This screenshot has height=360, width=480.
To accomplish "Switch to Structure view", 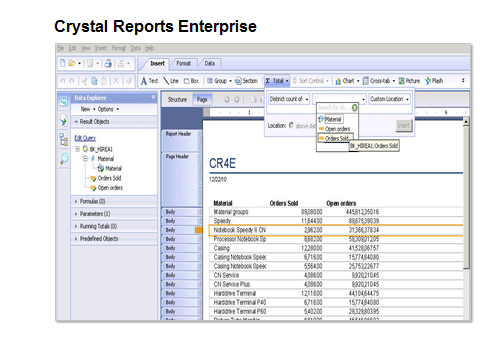I will tap(177, 99).
